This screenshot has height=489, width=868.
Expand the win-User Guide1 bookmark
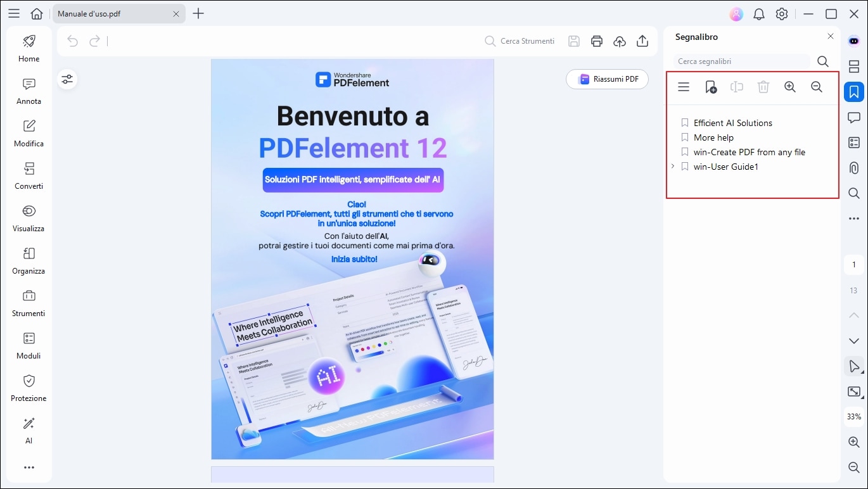672,166
